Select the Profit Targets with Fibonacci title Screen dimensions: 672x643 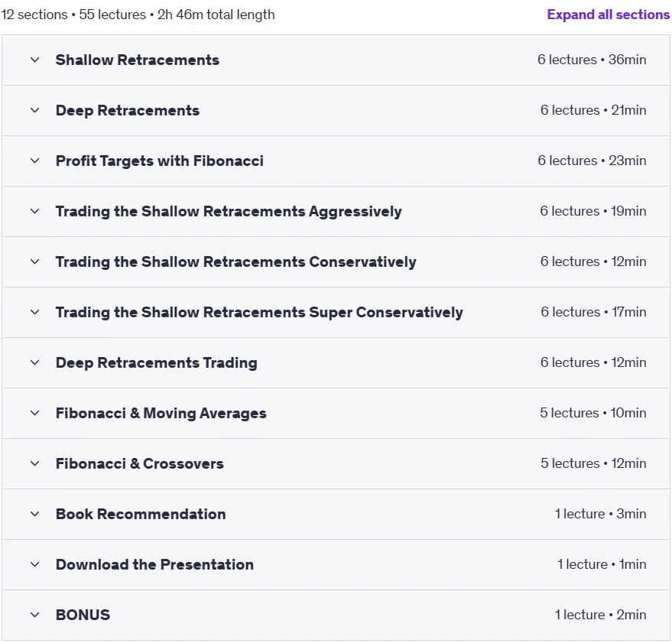click(160, 161)
